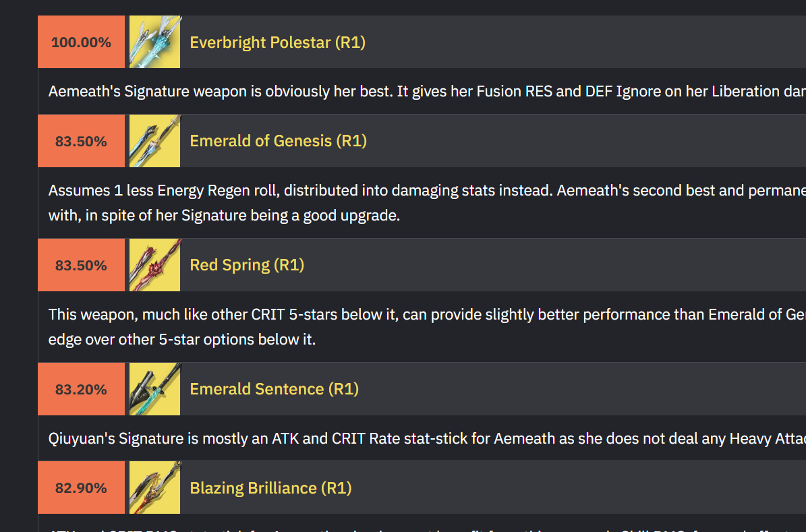Click empty header bar right of Blazing Brilliance title
806x532 pixels.
pos(573,487)
